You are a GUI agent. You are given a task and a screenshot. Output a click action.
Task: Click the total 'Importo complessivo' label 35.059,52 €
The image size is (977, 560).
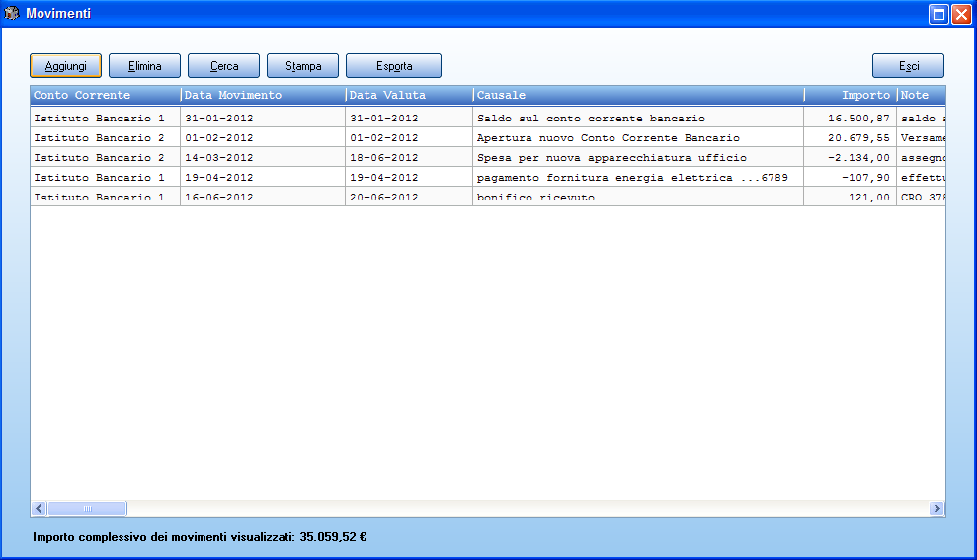pyautogui.click(x=200, y=537)
